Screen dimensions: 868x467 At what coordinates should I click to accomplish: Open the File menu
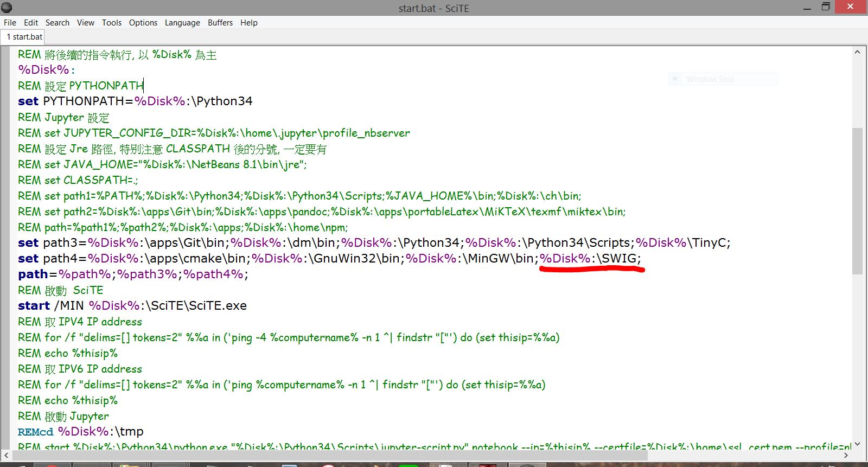[10, 23]
